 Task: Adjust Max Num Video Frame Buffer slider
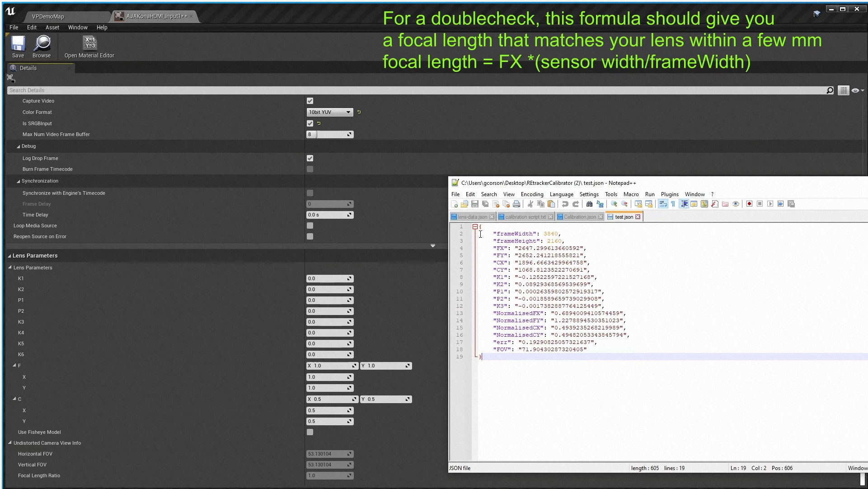coord(330,134)
